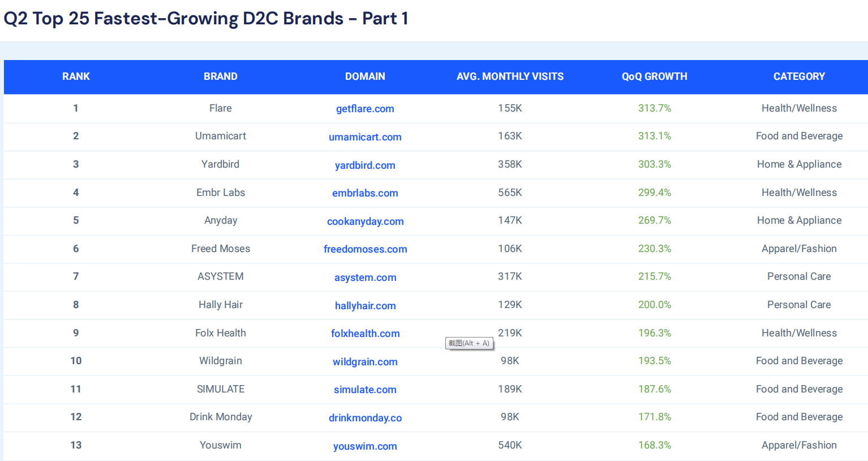Screen dimensions: 868x461
Task: Open the getflare.com domain link
Action: pos(365,109)
